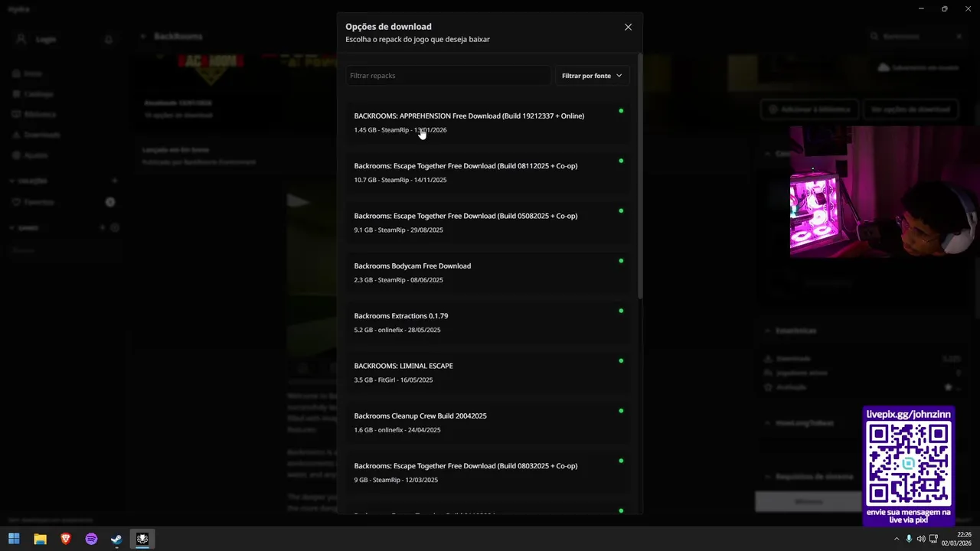Open the Windows Start menu
Screen dimensions: 980x551
14,539
